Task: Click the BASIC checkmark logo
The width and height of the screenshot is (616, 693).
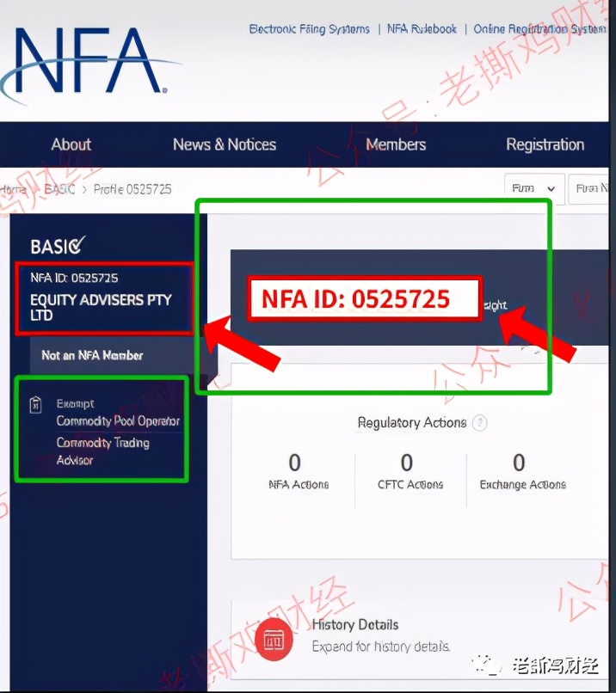Action: [58, 246]
